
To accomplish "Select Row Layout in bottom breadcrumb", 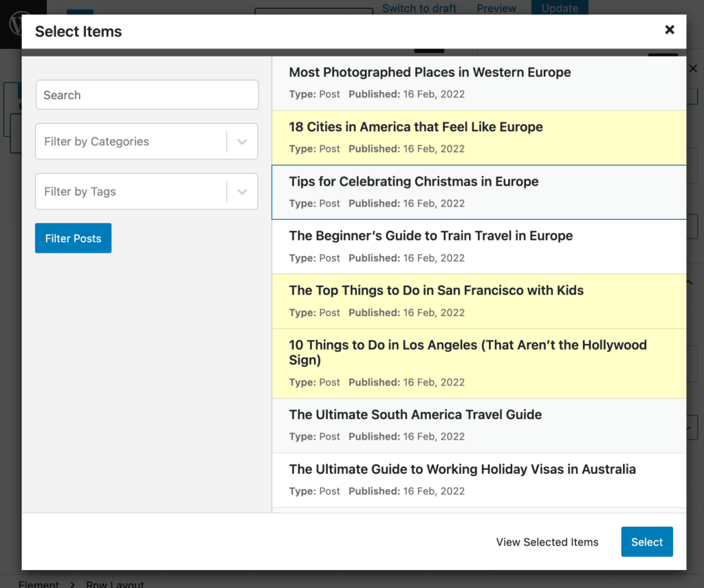I will coord(115,584).
